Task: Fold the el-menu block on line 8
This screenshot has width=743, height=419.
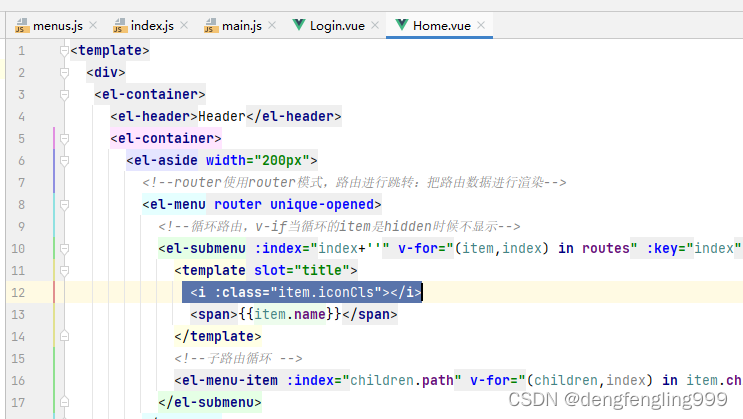Action: [x=64, y=205]
